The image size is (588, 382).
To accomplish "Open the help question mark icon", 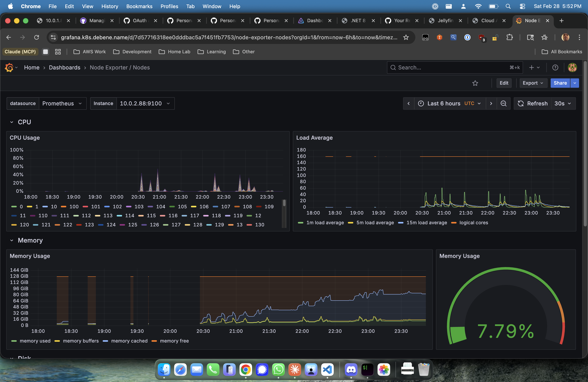I will (x=555, y=67).
